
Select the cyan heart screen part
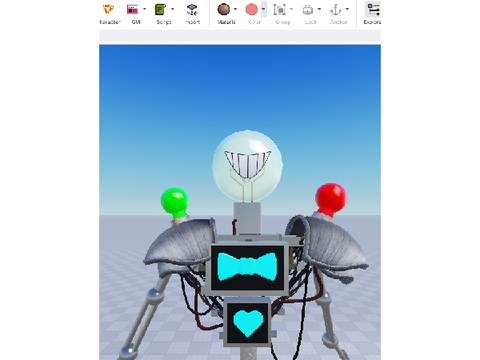(248, 323)
